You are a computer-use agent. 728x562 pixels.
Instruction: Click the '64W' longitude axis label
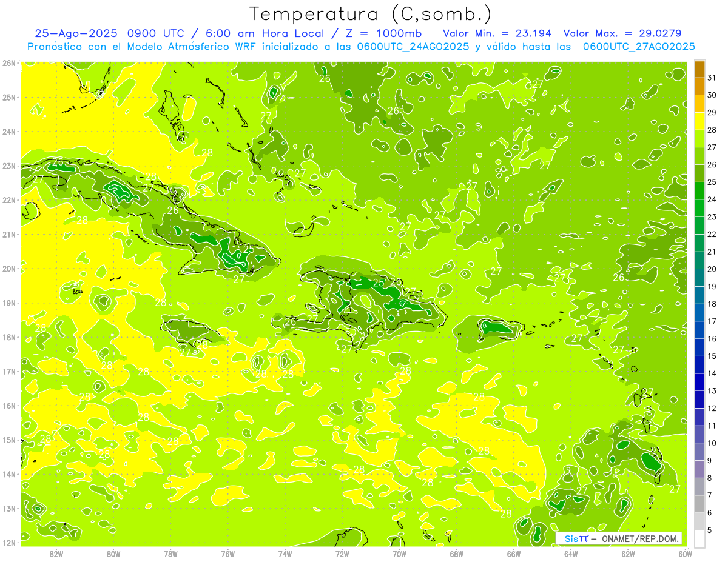point(571,553)
